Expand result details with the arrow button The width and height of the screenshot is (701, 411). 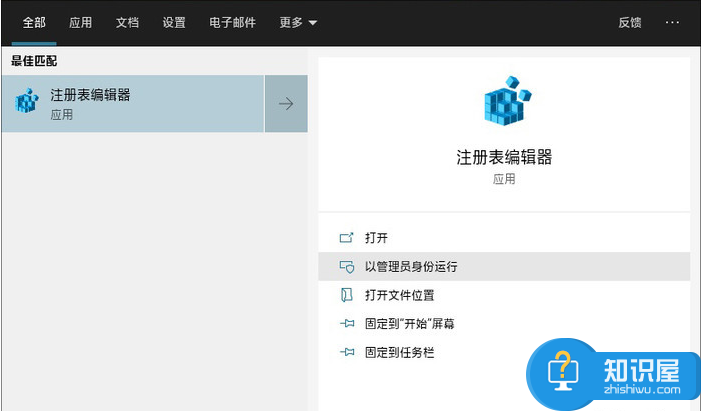[286, 104]
